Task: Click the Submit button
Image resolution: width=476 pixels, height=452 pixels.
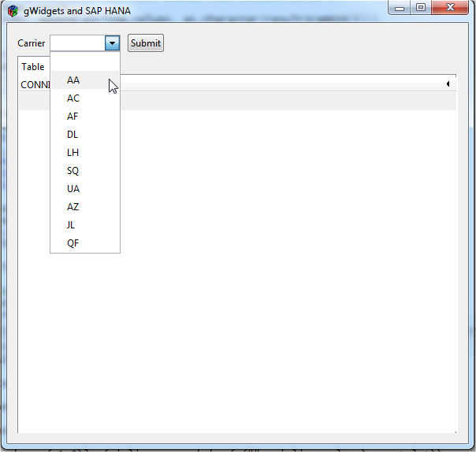Action: (146, 43)
